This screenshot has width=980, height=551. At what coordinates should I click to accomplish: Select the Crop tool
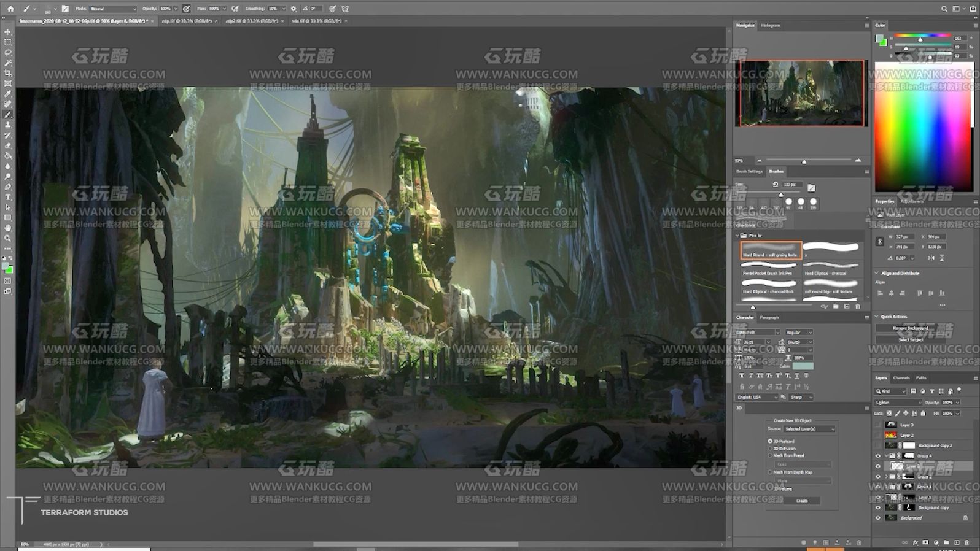tap(8, 73)
